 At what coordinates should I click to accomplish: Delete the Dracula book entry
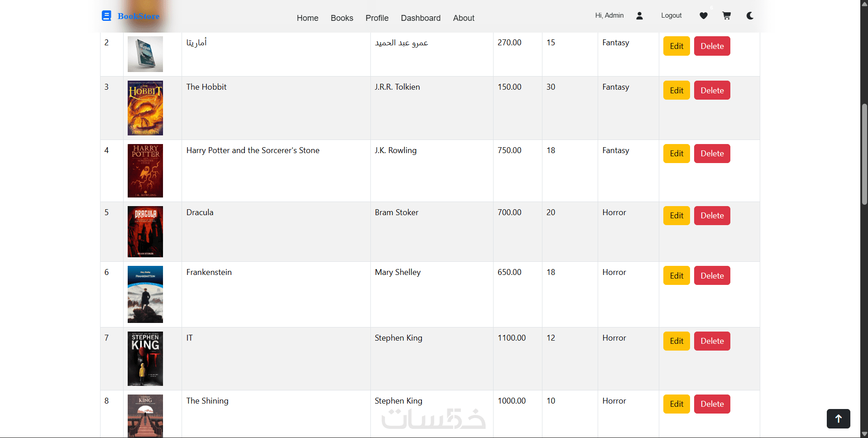click(712, 216)
